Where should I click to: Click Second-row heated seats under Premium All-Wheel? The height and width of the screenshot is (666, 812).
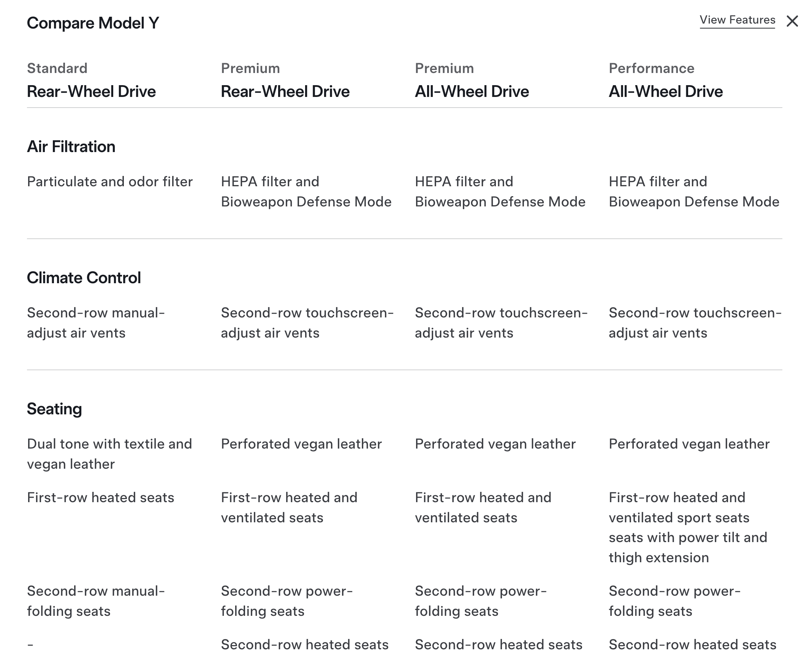(x=499, y=645)
